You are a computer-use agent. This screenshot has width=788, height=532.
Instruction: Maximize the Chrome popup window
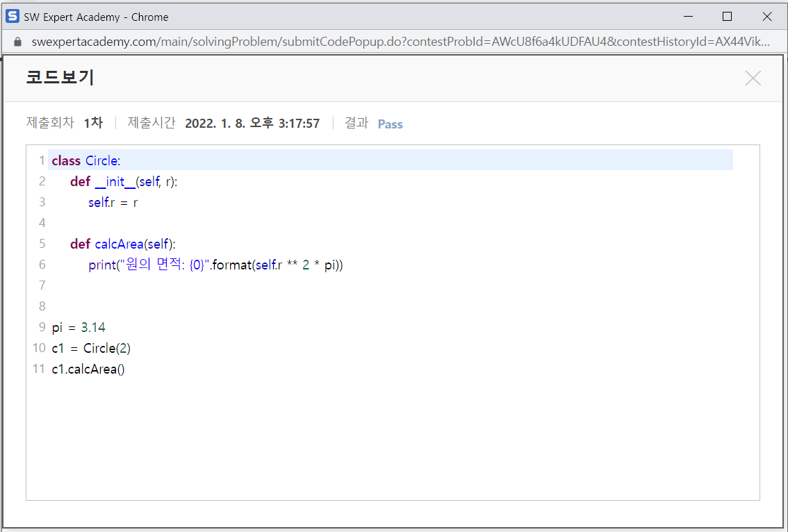pos(727,17)
